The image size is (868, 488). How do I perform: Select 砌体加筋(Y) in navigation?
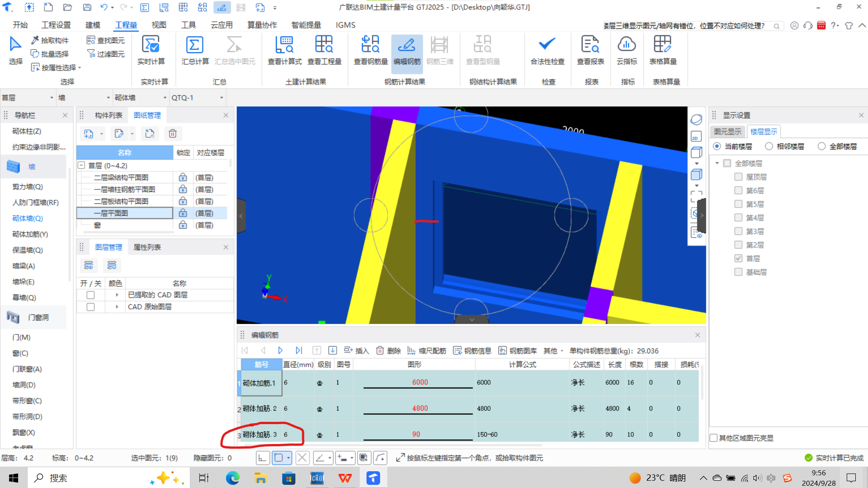pos(30,234)
